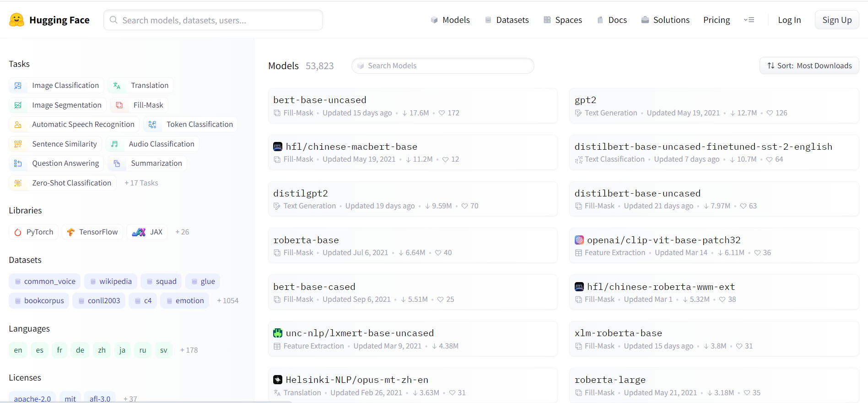This screenshot has width=868, height=403.
Task: Click the Audio Classification task icon
Action: click(x=115, y=144)
